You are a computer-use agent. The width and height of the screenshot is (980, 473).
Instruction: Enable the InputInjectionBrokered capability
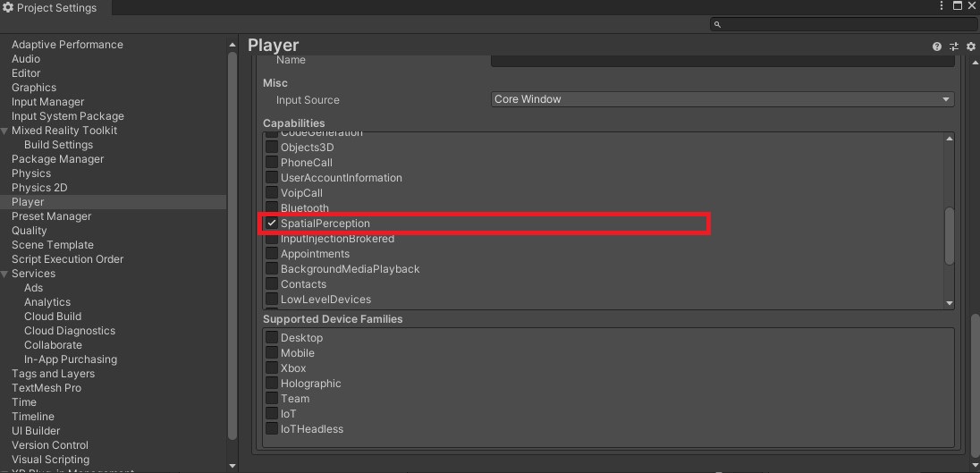click(272, 238)
